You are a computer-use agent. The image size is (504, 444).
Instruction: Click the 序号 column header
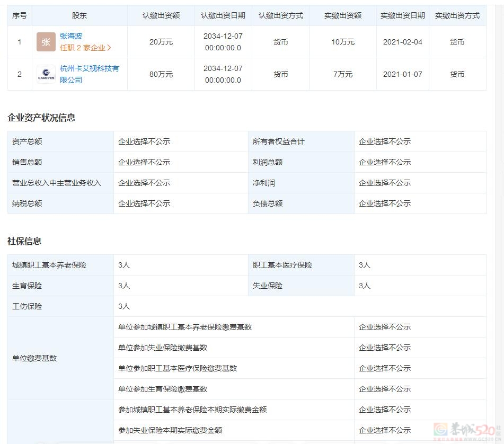click(20, 15)
